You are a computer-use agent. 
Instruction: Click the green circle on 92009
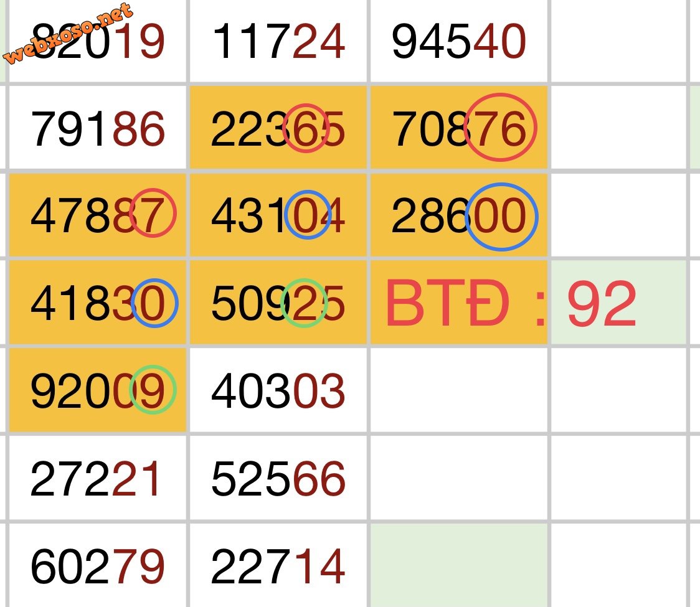(x=153, y=389)
